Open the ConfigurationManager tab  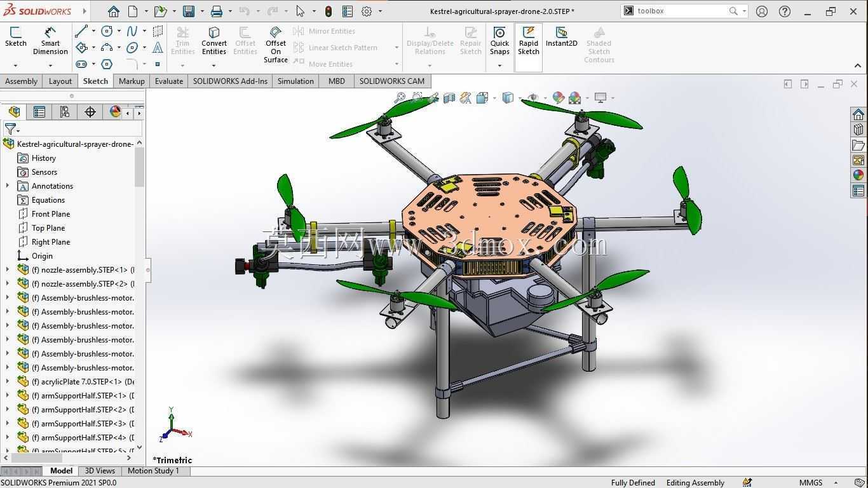pos(65,112)
